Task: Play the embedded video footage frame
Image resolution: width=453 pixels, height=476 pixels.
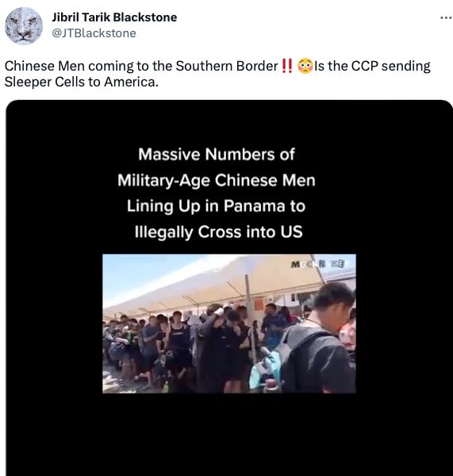Action: (x=229, y=324)
